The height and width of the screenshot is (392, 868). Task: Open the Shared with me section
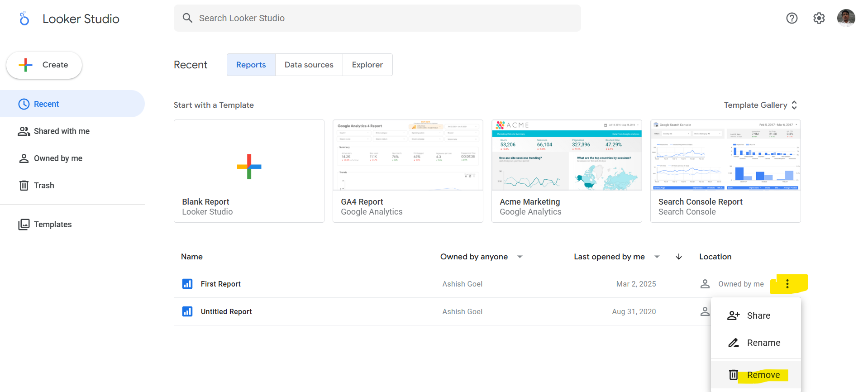point(62,131)
